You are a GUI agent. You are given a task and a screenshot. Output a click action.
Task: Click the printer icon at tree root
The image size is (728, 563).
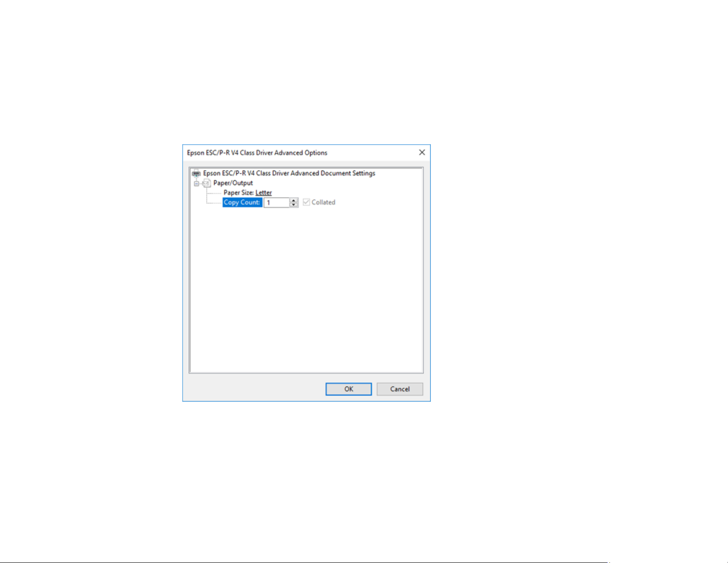196,173
